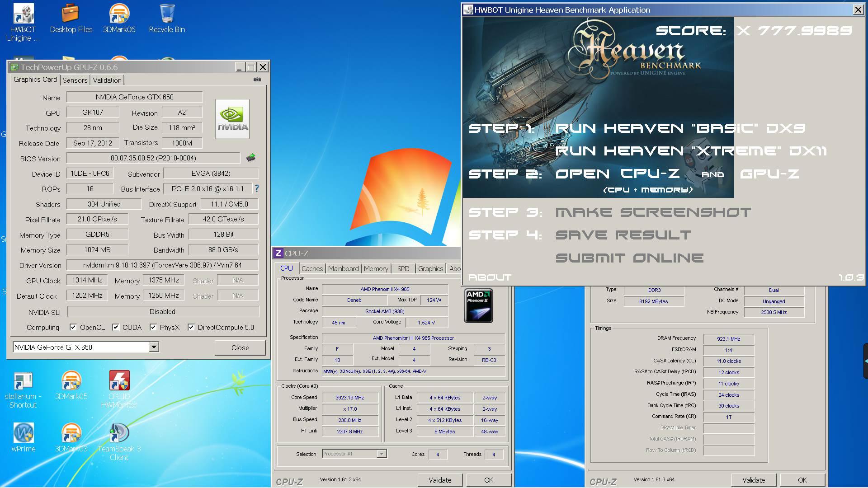Launch the 3DMark03 desktop shortcut
Viewport: 868px width, 488px height.
[71, 437]
